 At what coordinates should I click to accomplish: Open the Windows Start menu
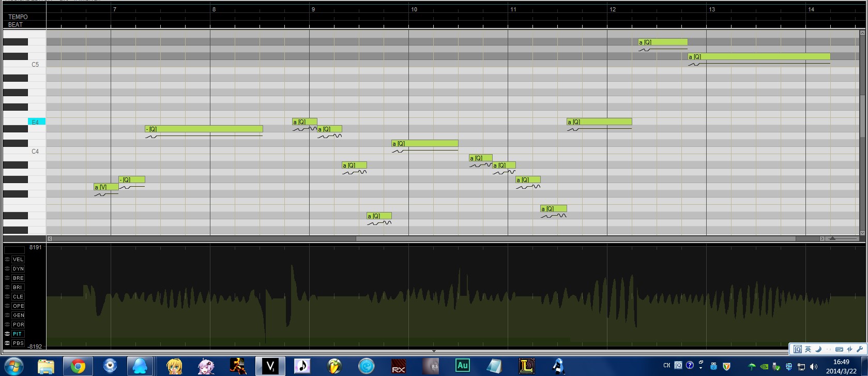14,366
